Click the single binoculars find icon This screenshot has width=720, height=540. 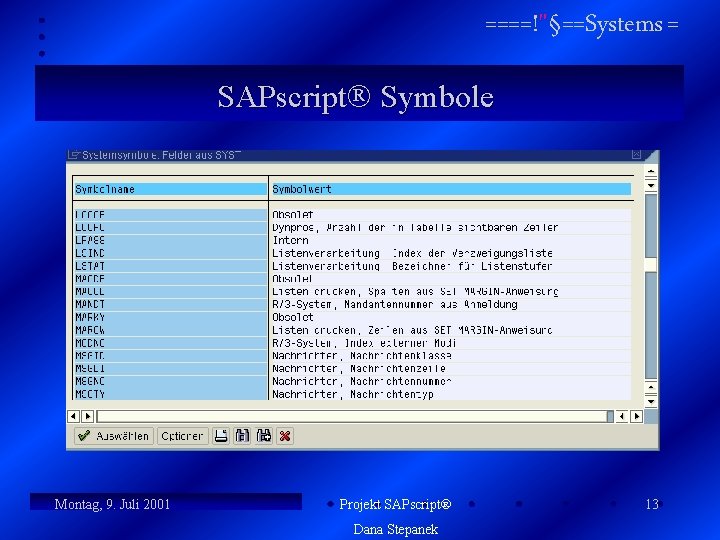click(x=242, y=436)
